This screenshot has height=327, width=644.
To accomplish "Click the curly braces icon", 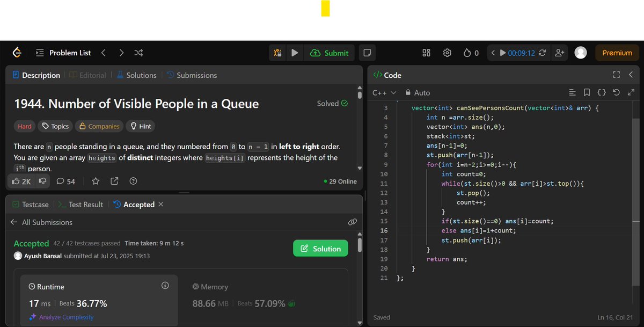I will 602,92.
